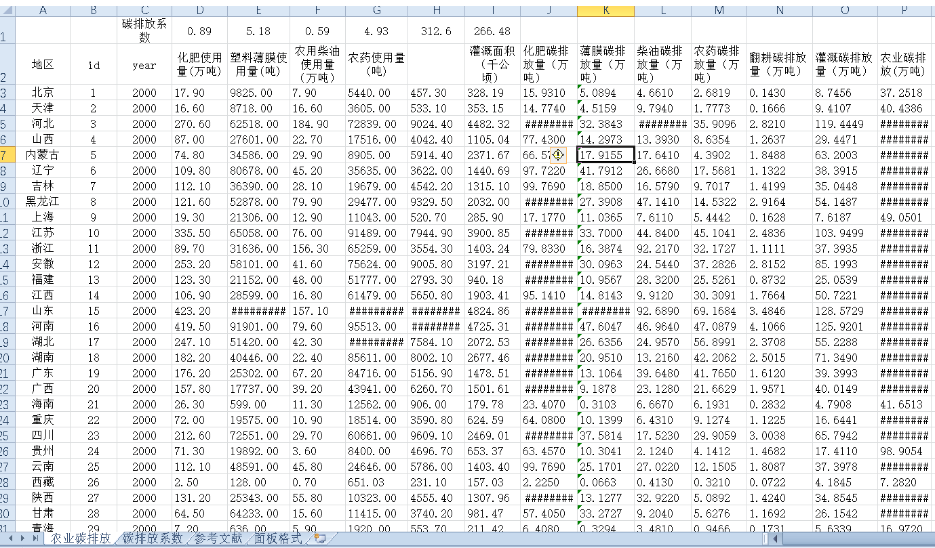This screenshot has width=935, height=548.
Task: Select the 河北 region cell
Action: coord(42,124)
